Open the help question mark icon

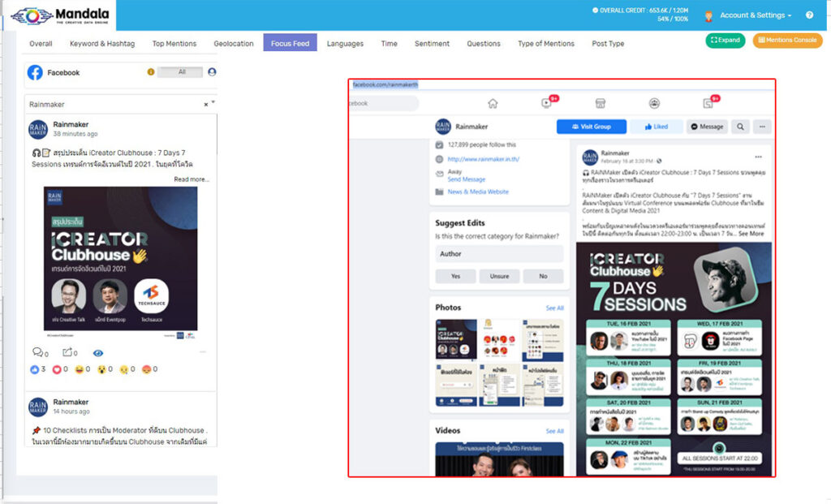tap(809, 15)
